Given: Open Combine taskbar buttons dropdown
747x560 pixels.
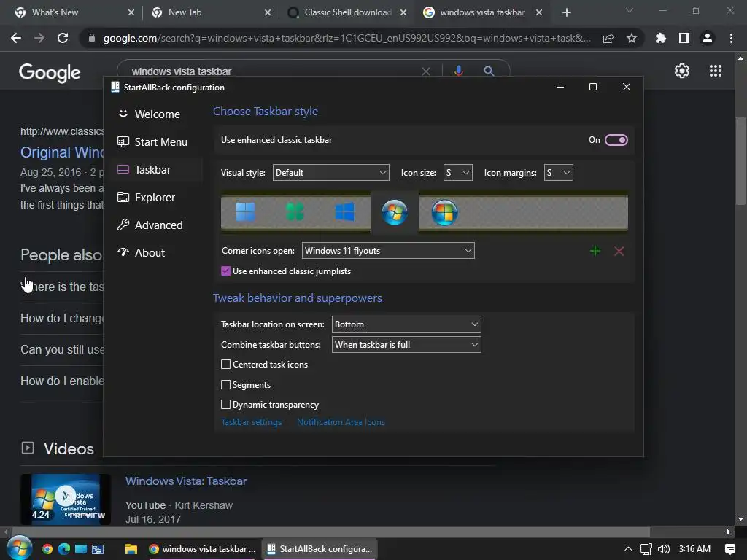Looking at the screenshot, I should [406, 345].
